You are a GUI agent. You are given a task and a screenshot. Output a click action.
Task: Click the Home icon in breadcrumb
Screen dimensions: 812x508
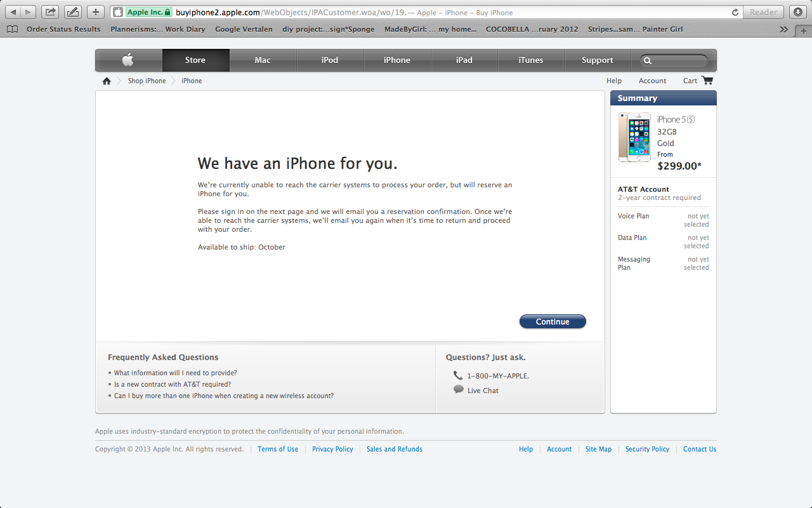pos(107,81)
